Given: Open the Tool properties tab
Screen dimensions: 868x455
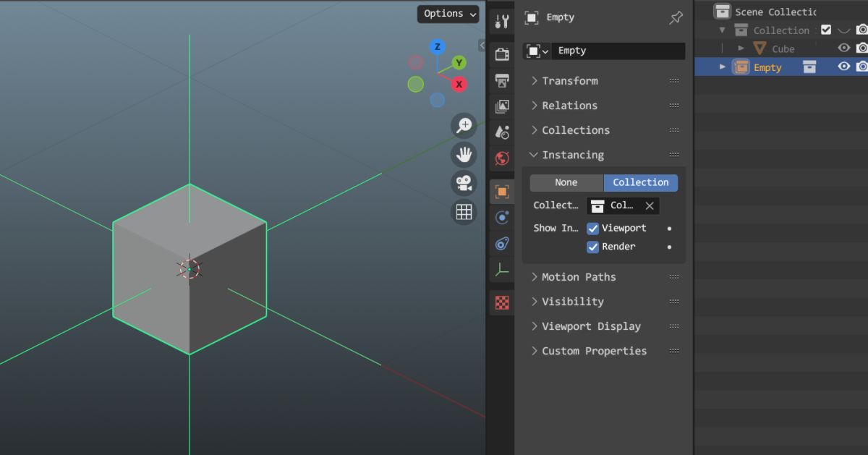Looking at the screenshot, I should point(502,22).
